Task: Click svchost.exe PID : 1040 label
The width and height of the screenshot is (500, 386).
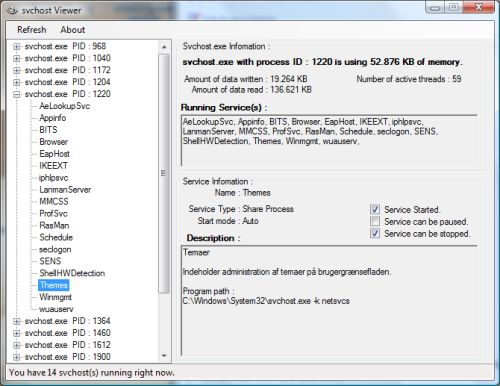Action: pyautogui.click(x=67, y=58)
